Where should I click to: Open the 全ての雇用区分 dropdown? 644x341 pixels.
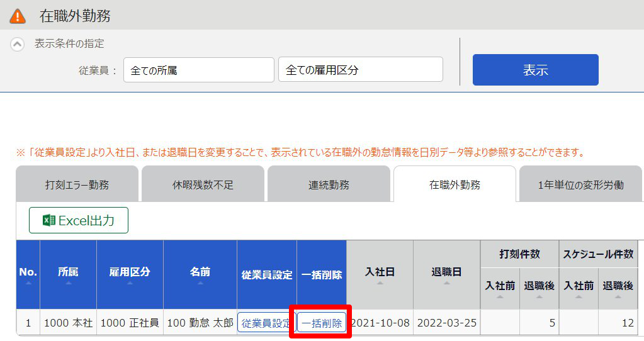[361, 70]
